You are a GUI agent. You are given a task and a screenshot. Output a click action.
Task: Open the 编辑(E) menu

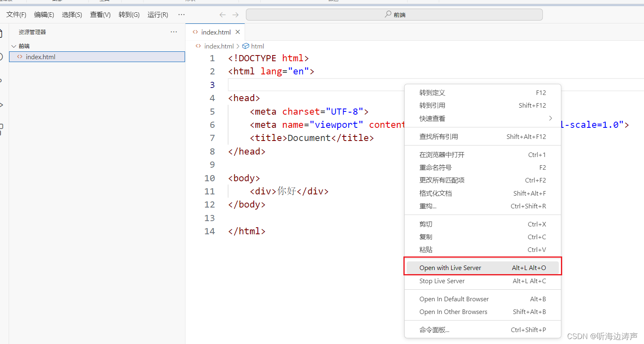(44, 15)
